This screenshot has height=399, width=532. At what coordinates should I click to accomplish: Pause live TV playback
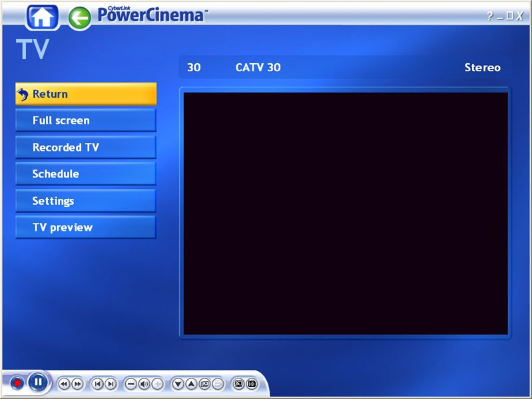coord(38,382)
